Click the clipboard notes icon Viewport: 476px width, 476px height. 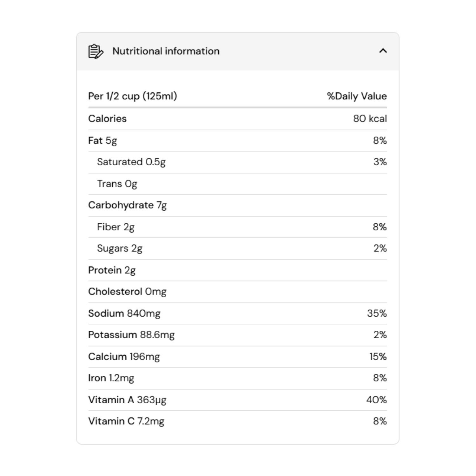(96, 51)
